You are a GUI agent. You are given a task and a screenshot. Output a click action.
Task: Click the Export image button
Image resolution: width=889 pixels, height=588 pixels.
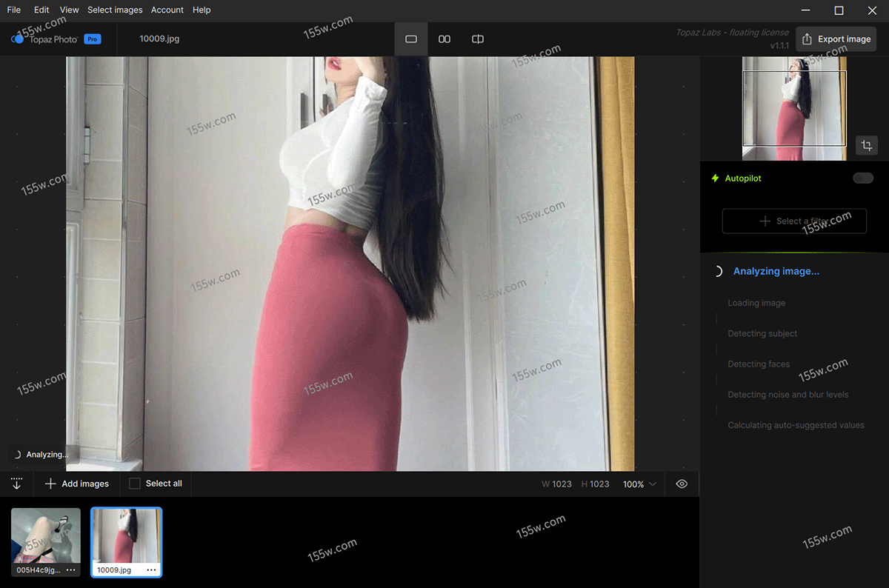[836, 39]
